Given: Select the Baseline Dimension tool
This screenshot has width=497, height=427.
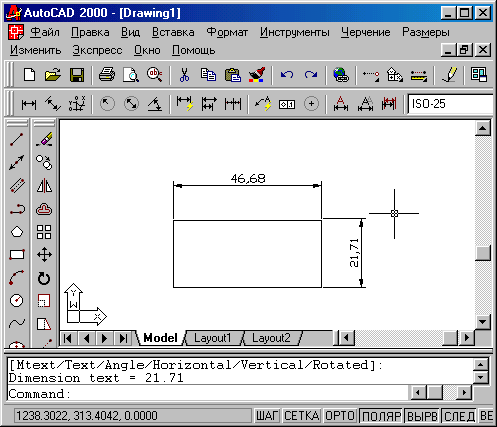Looking at the screenshot, I should coord(209,104).
